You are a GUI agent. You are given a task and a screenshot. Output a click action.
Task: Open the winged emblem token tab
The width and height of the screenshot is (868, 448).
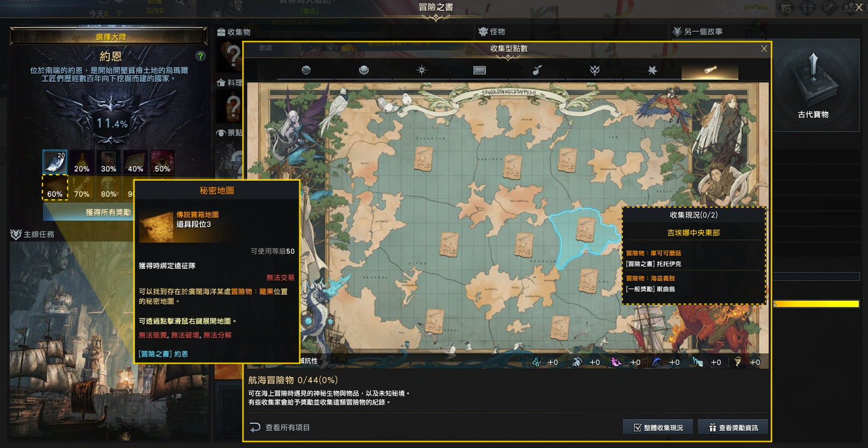click(595, 70)
